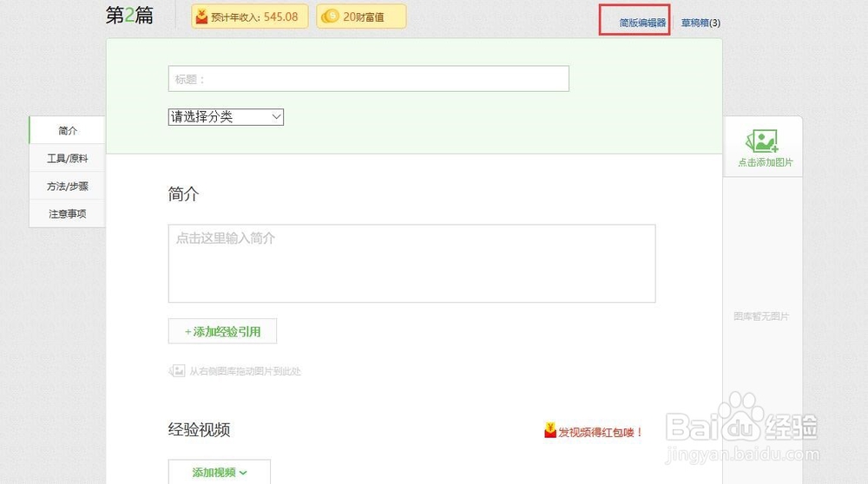
Task: Go to the 工具/原料 sidebar section
Action: click(x=68, y=158)
